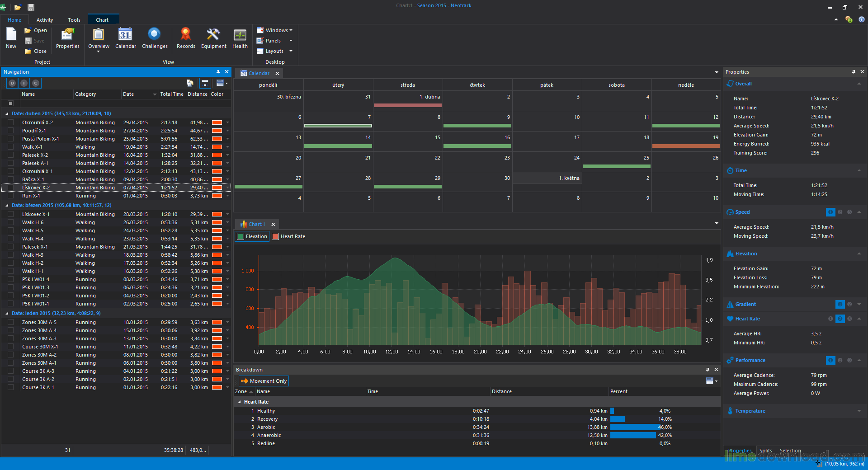868x470 pixels.
Task: Check the Palesek X-1 activity checkbox
Action: (10, 247)
